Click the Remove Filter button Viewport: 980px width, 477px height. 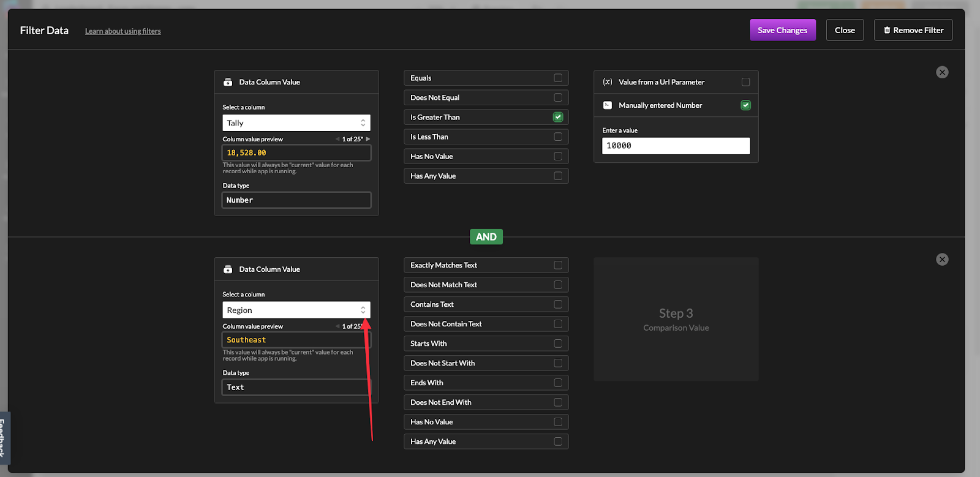[913, 30]
